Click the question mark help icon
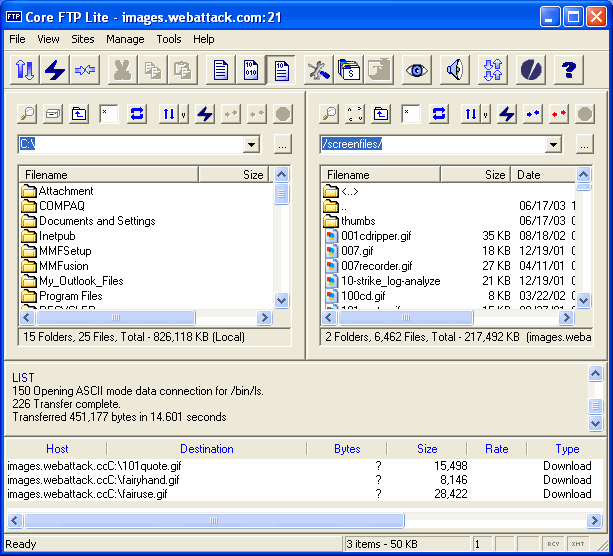The height and width of the screenshot is (556, 613). (569, 70)
